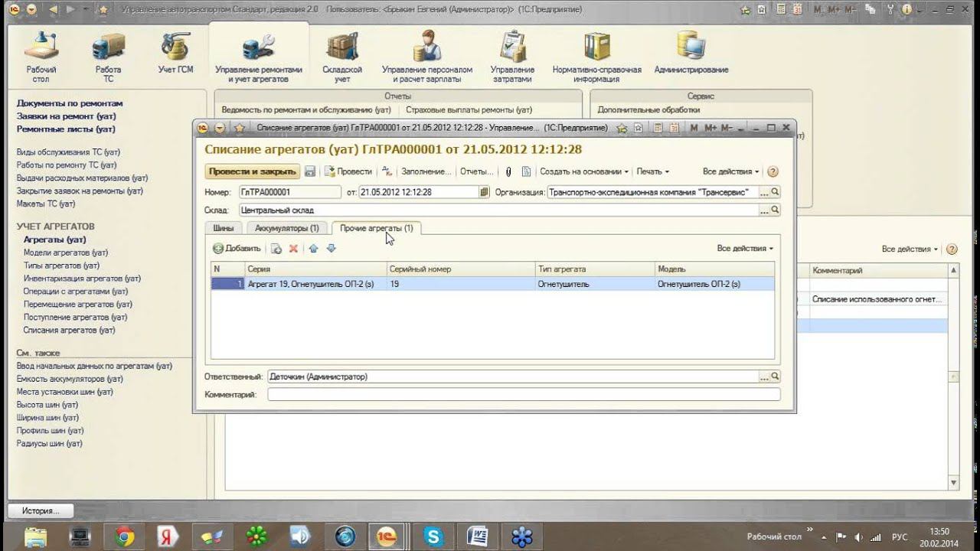Click the Тип агрегата cell Огнетушитель
980x551 pixels.
coord(595,284)
